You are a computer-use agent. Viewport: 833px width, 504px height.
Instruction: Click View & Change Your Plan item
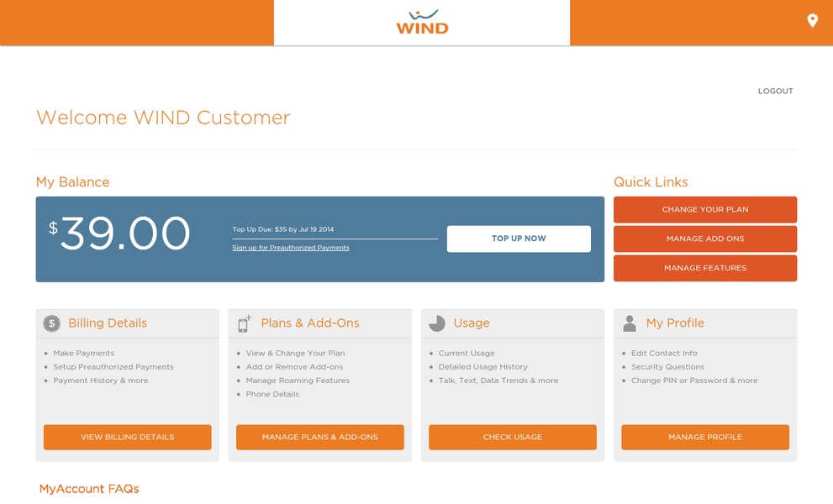click(295, 353)
